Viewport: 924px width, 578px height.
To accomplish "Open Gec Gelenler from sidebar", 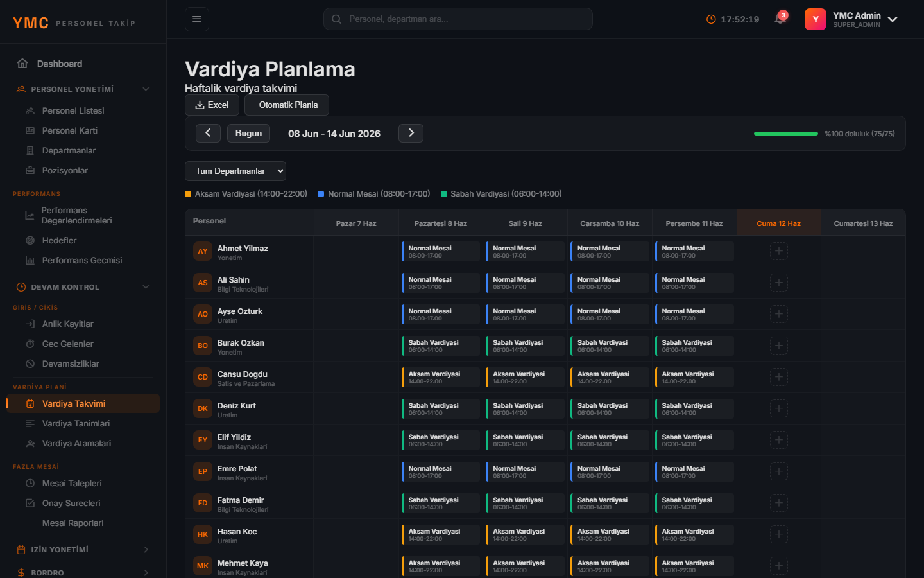I will [x=67, y=344].
